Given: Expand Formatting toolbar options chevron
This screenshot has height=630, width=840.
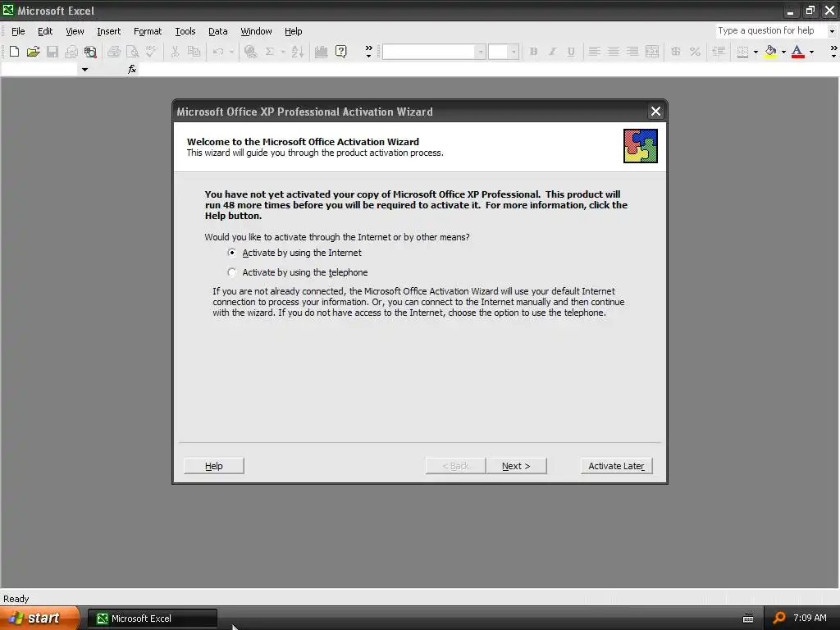Looking at the screenshot, I should click(833, 52).
